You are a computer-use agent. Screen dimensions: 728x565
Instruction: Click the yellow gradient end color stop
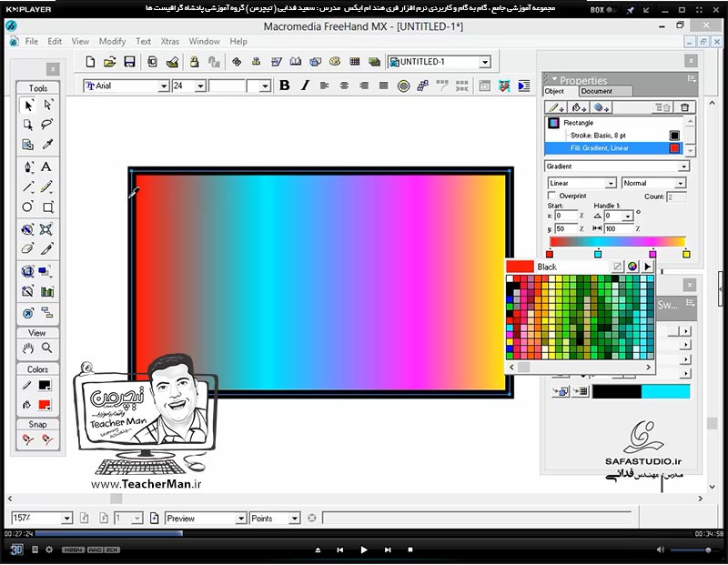pos(686,254)
